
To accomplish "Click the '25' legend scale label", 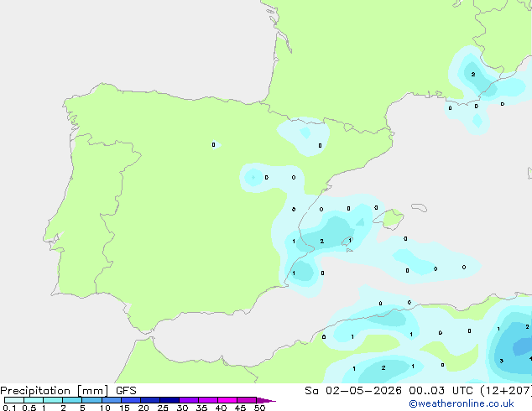I will [x=163, y=408].
